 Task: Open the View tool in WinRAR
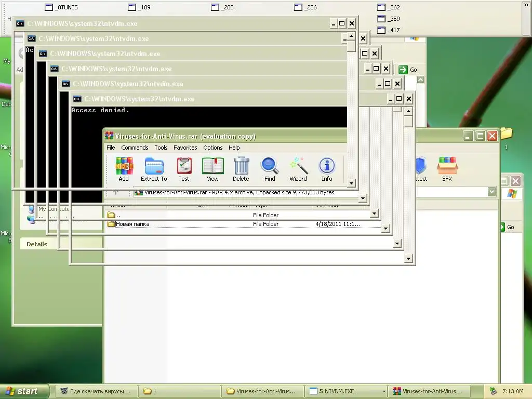click(212, 169)
